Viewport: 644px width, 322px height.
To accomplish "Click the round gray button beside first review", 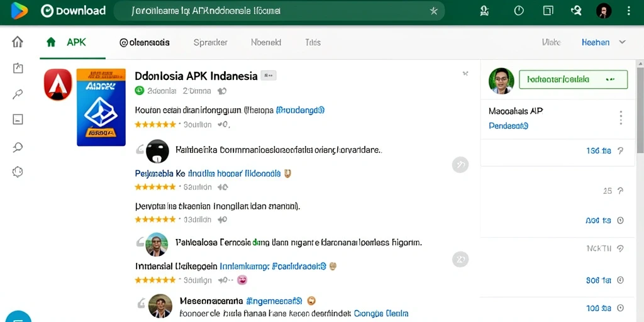I will coord(460,165).
